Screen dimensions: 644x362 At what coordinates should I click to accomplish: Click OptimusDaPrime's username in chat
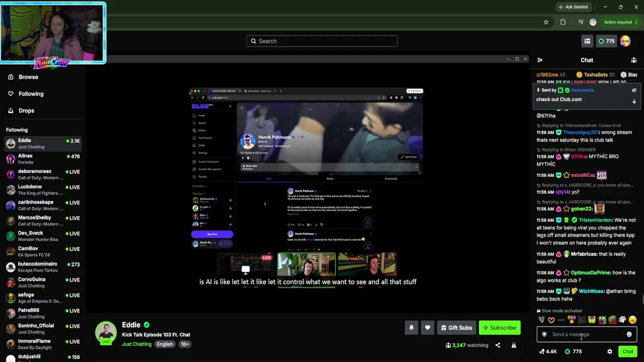(590, 273)
